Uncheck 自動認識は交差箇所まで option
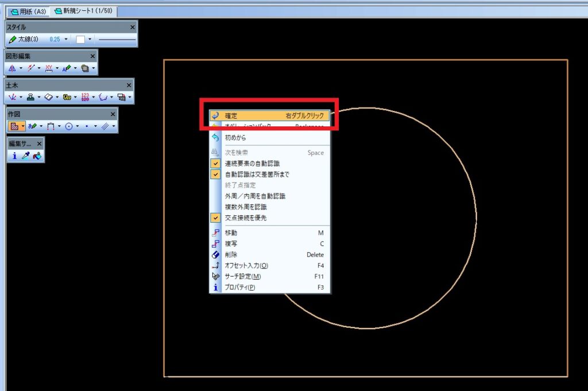The image size is (588, 391). click(215, 175)
